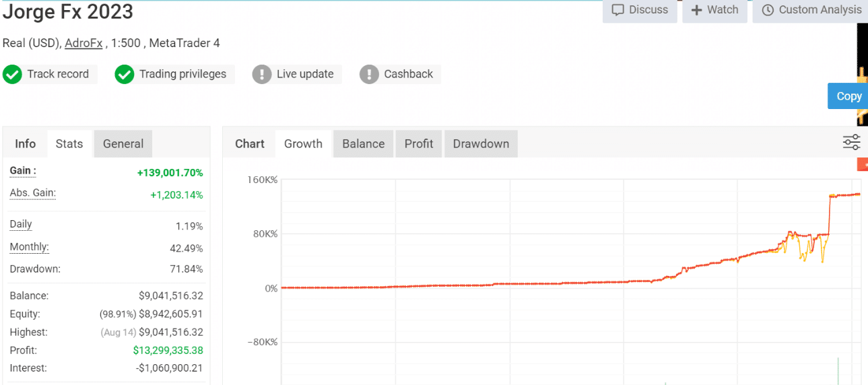Image resolution: width=868 pixels, height=385 pixels.
Task: Click the Cashback warning icon
Action: coord(369,74)
